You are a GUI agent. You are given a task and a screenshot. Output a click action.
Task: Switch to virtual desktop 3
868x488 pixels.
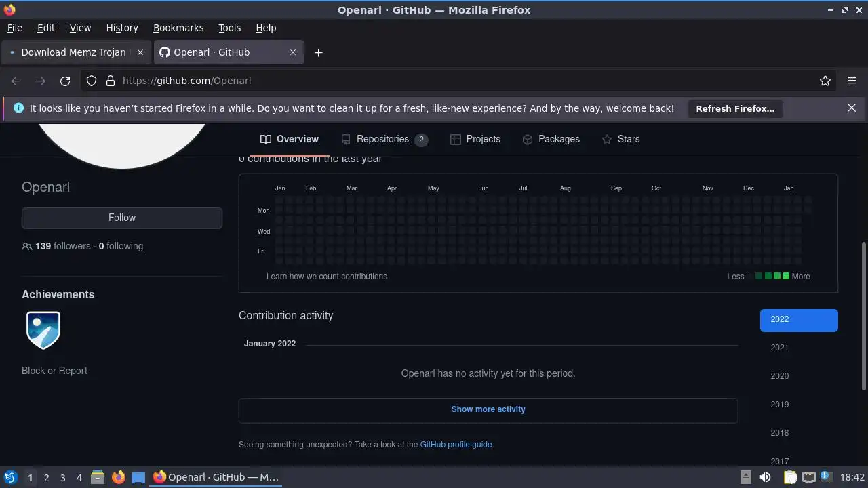[62, 478]
